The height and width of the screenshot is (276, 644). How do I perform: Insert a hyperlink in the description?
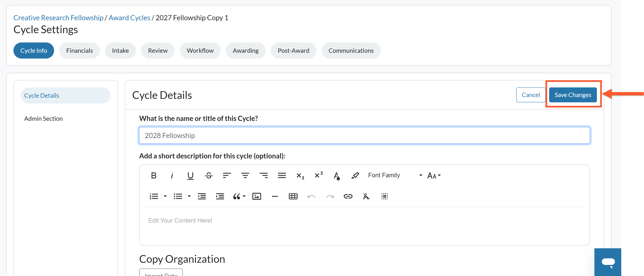[x=348, y=197]
